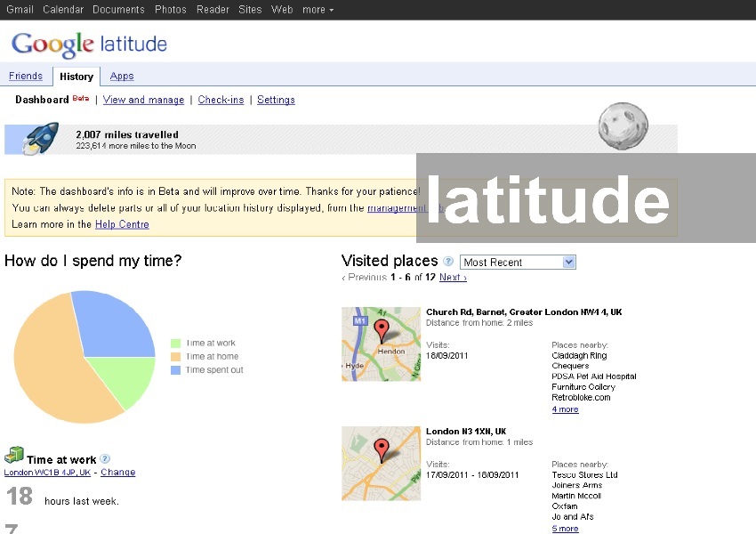Click 'Tesco Stores Ltd' nearby place
The width and height of the screenshot is (756, 534).
coord(584,474)
